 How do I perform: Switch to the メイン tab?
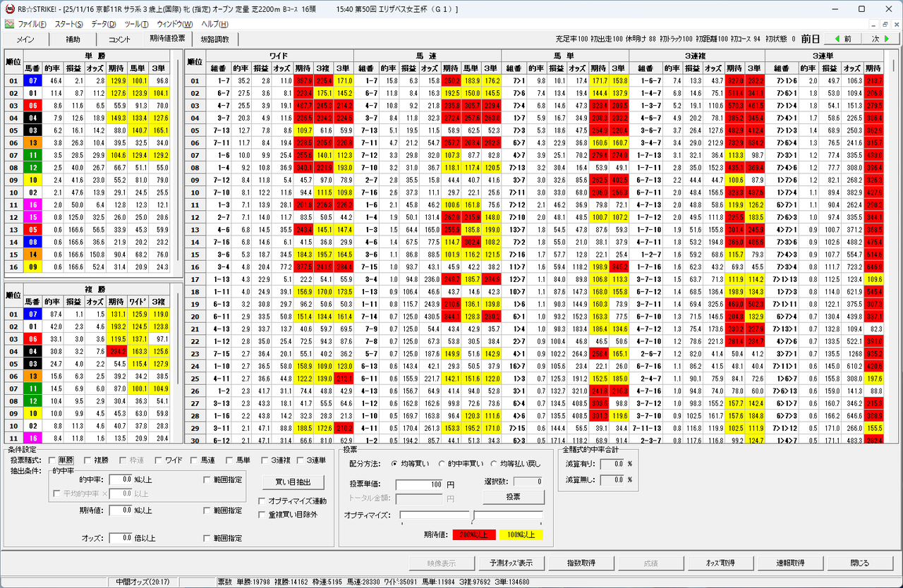tap(25, 39)
